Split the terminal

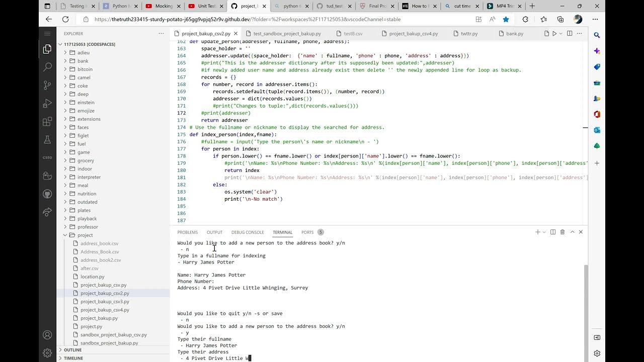[x=553, y=232]
